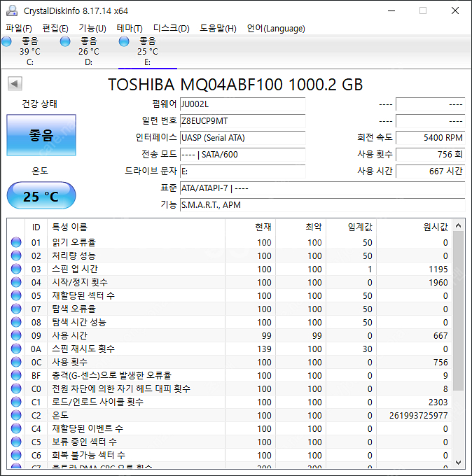
Task: Select drive C: at 39 °C
Action: tap(30, 52)
